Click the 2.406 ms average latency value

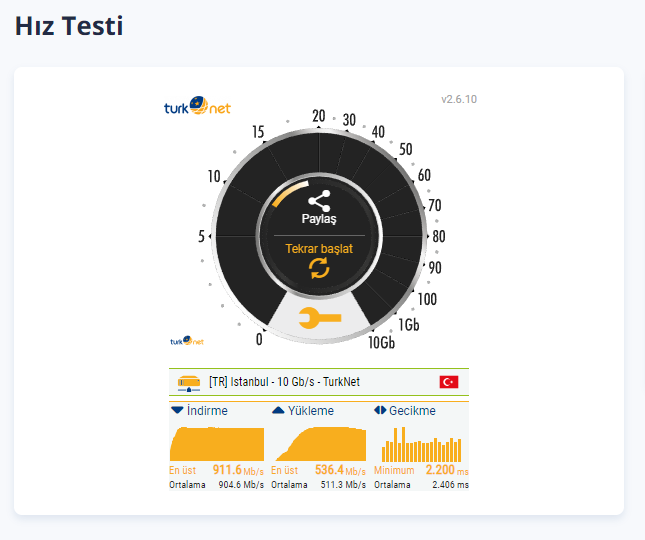[x=450, y=485]
